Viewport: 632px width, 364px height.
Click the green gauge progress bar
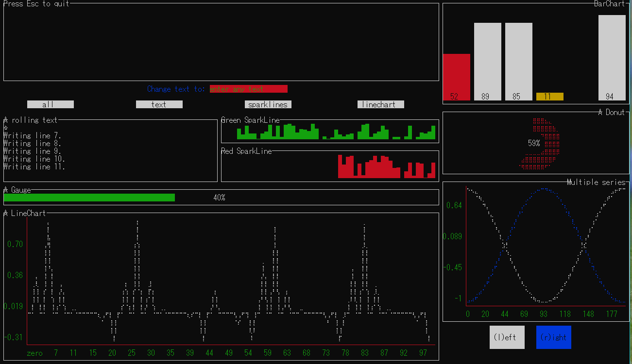pyautogui.click(x=89, y=198)
